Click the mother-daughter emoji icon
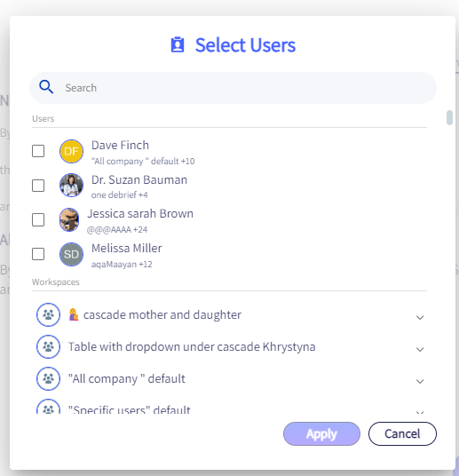Image resolution: width=459 pixels, height=476 pixels. [74, 314]
